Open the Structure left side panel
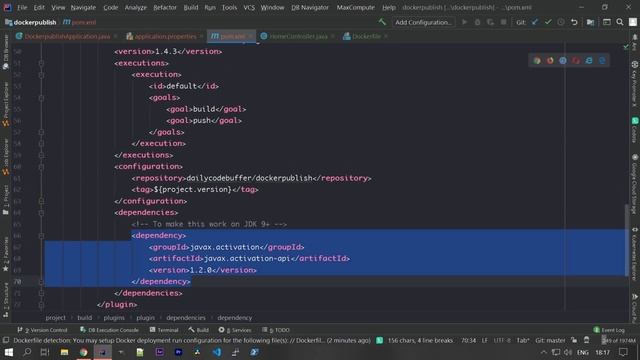Viewport: 640px width, 360px height. point(5,300)
